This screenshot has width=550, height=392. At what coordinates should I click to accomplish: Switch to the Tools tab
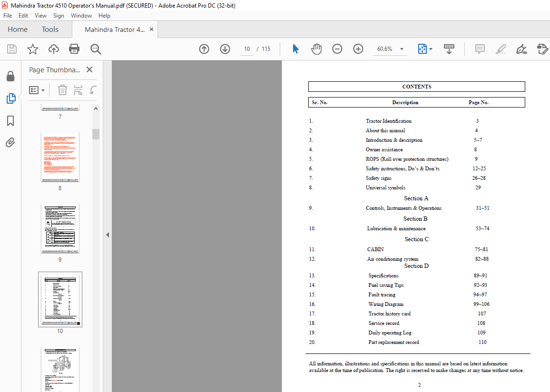50,29
